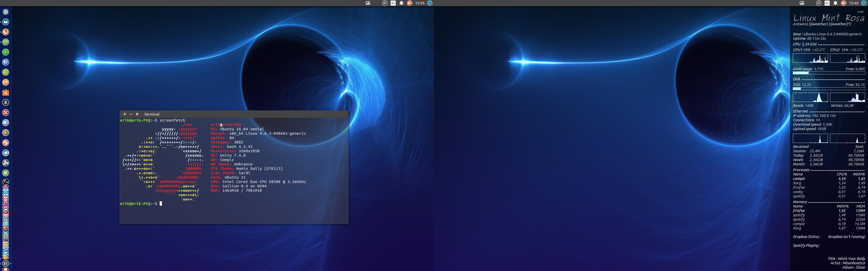Click the empty prompt line with the cursor
Screen dimensions: 868x271
234,204
